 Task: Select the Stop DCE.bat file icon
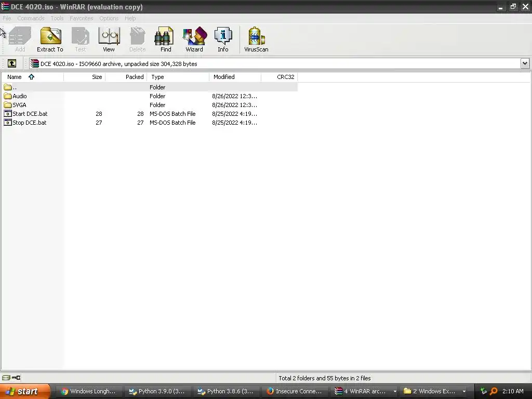[x=8, y=123]
